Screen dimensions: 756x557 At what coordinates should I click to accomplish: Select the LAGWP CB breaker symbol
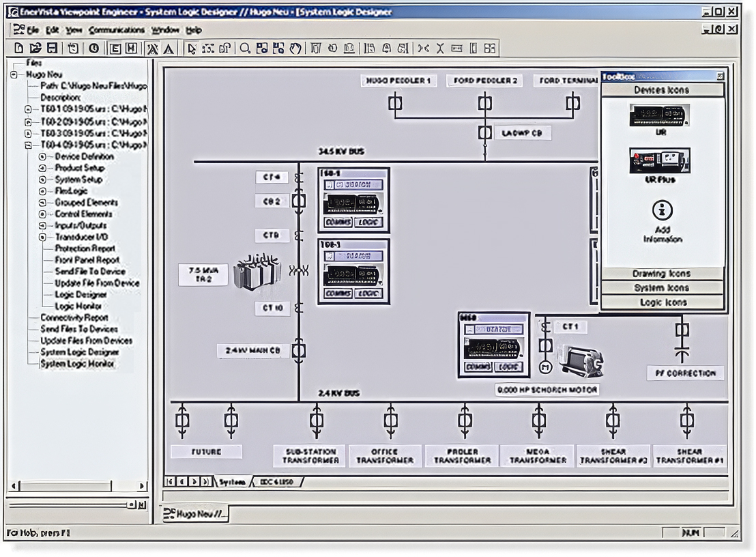coord(484,132)
